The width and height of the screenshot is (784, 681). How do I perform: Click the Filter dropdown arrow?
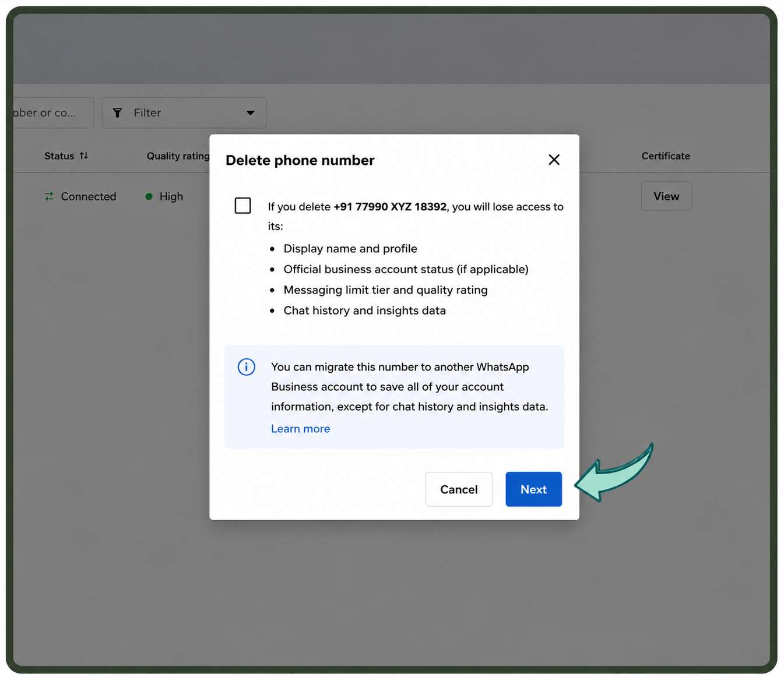coord(251,113)
